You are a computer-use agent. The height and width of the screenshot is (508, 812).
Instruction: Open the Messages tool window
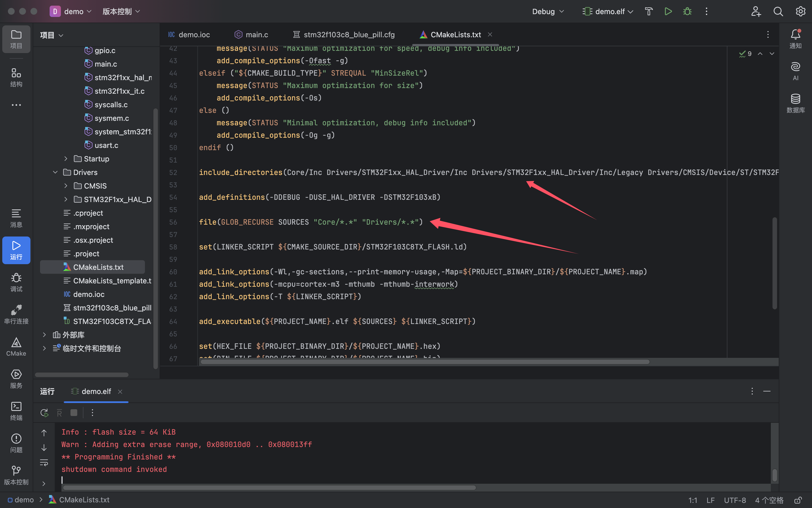click(x=16, y=218)
